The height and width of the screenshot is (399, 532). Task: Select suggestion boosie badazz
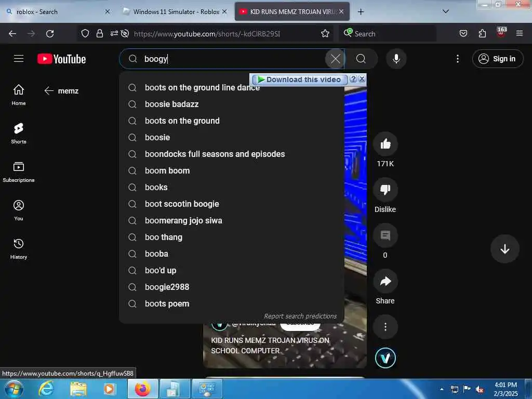pyautogui.click(x=231, y=104)
